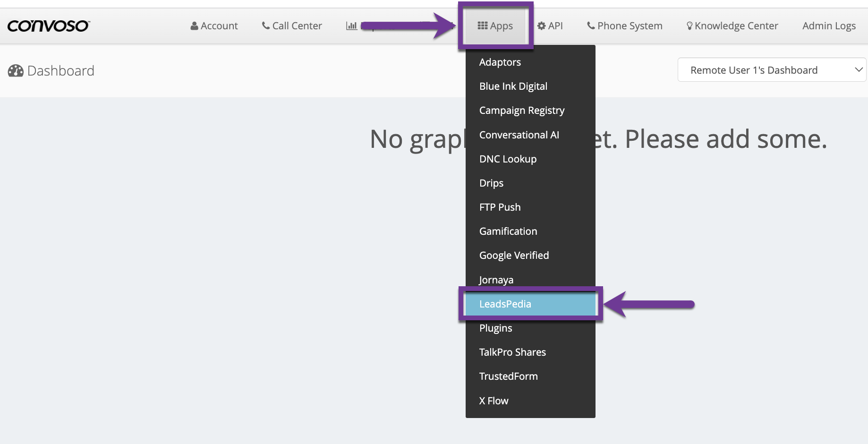Select Conversational AI menu entry
This screenshot has width=868, height=444.
[519, 135]
